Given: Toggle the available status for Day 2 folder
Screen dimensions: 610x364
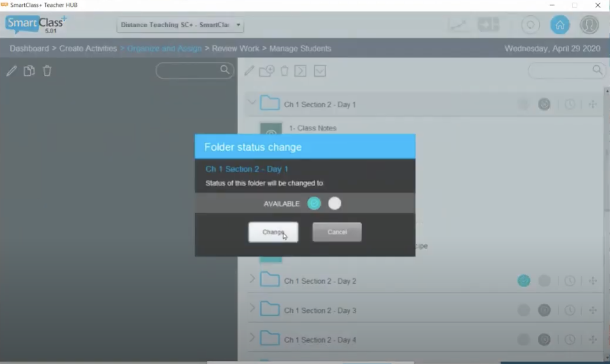Looking at the screenshot, I should click(524, 281).
